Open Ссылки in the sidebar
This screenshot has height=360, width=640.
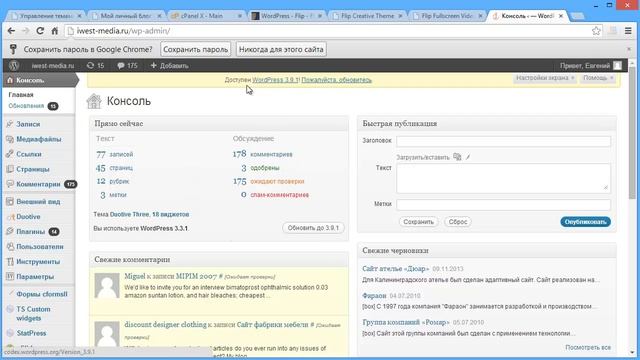click(x=29, y=154)
